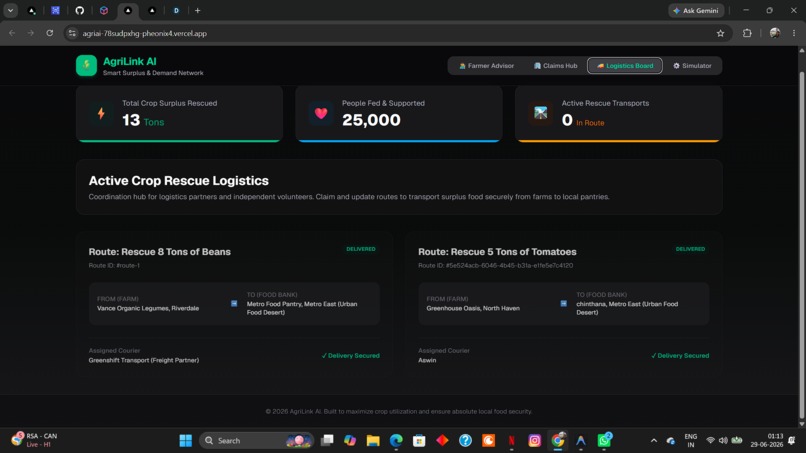
Task: Go forward in browser history
Action: 31,33
